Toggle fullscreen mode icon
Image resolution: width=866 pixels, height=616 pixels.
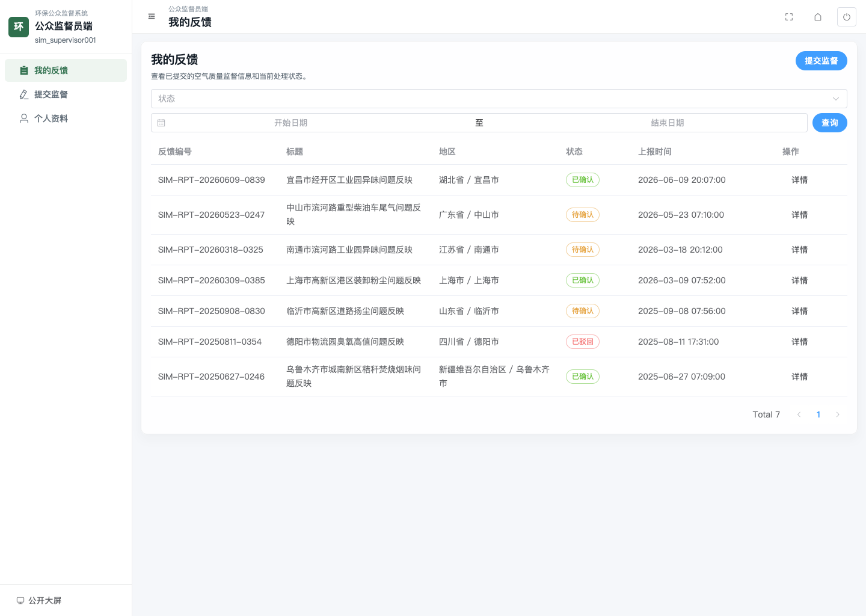coord(789,17)
